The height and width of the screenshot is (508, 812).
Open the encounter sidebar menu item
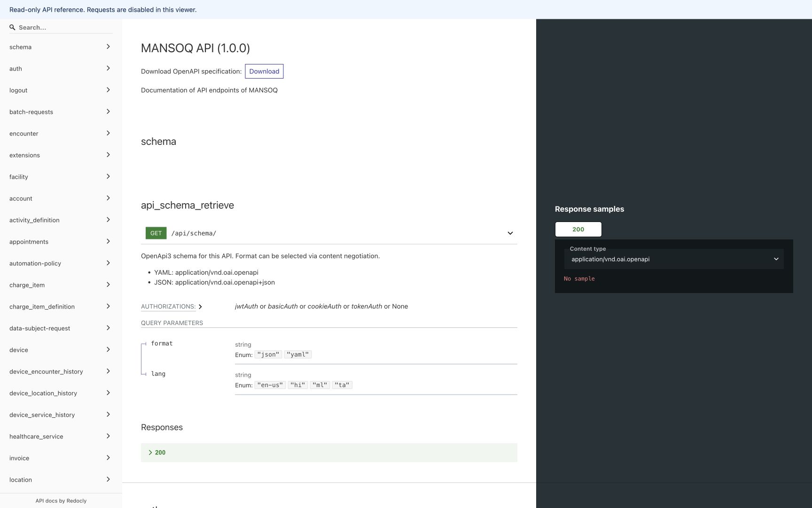coord(61,134)
